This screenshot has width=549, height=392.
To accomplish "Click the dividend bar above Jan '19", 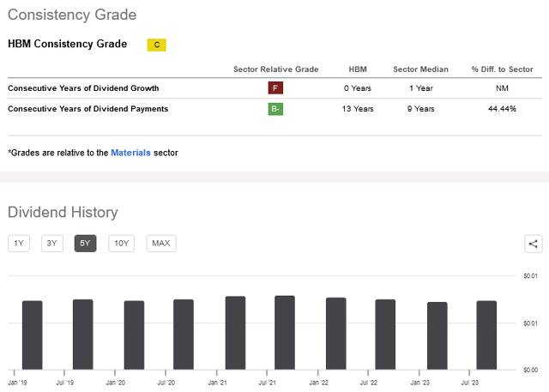I will (33, 335).
